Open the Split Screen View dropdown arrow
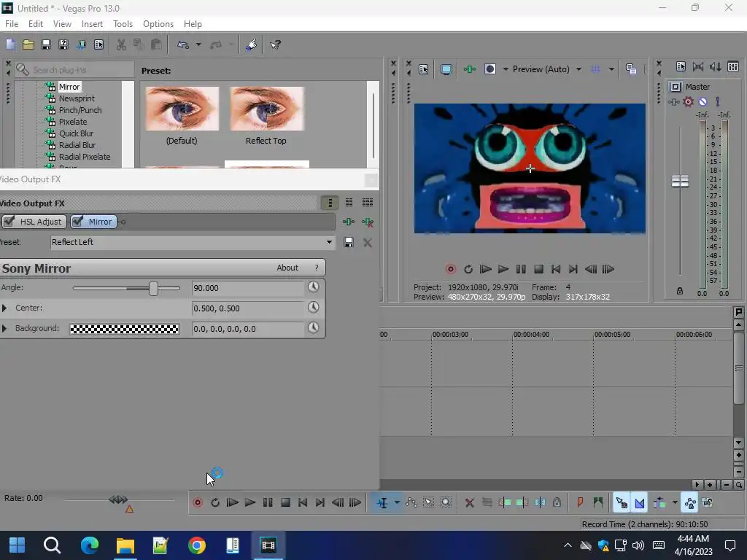This screenshot has height=560, width=747. point(506,69)
